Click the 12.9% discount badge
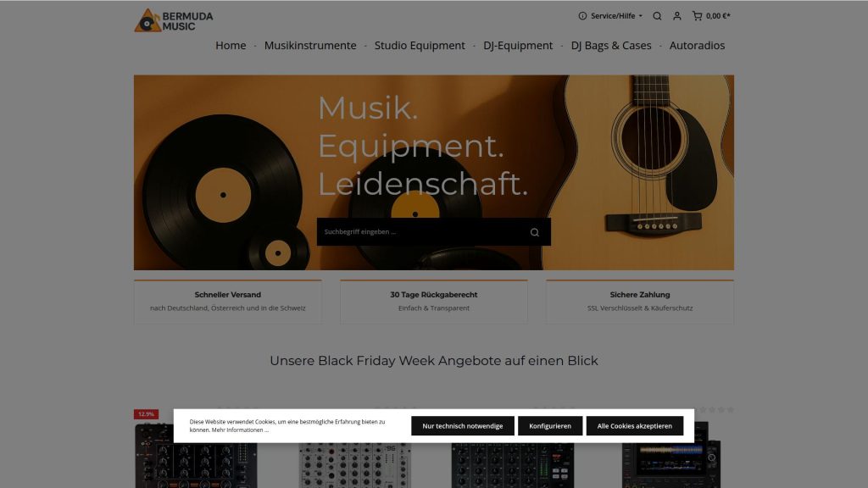The image size is (868, 488). tap(145, 413)
